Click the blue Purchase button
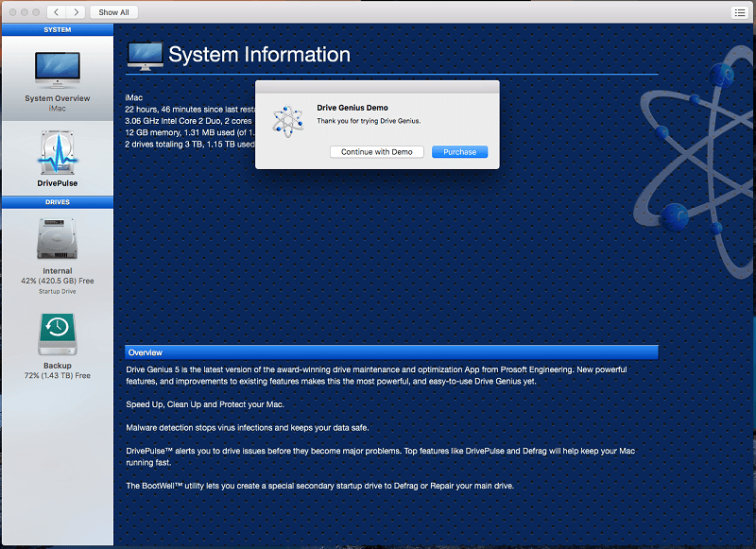Viewport: 756px width, 549px height. coord(459,152)
